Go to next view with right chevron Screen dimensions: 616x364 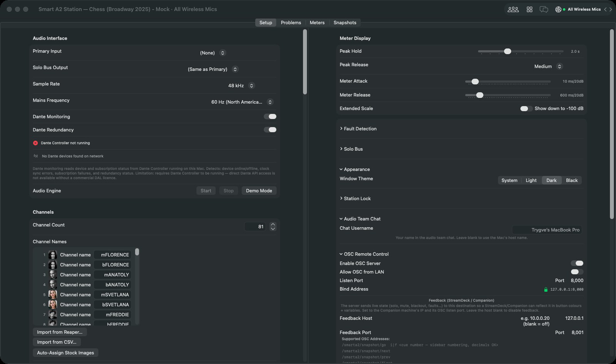[611, 9]
